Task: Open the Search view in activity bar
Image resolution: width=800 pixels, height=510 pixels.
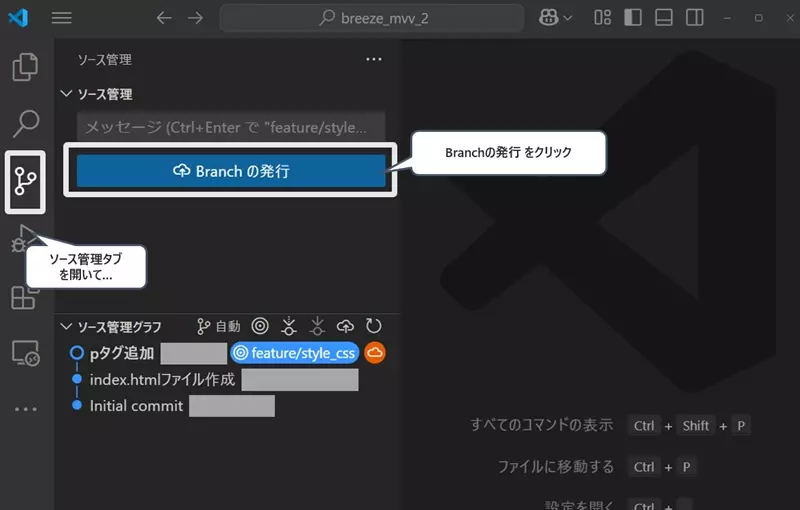Action: point(26,124)
